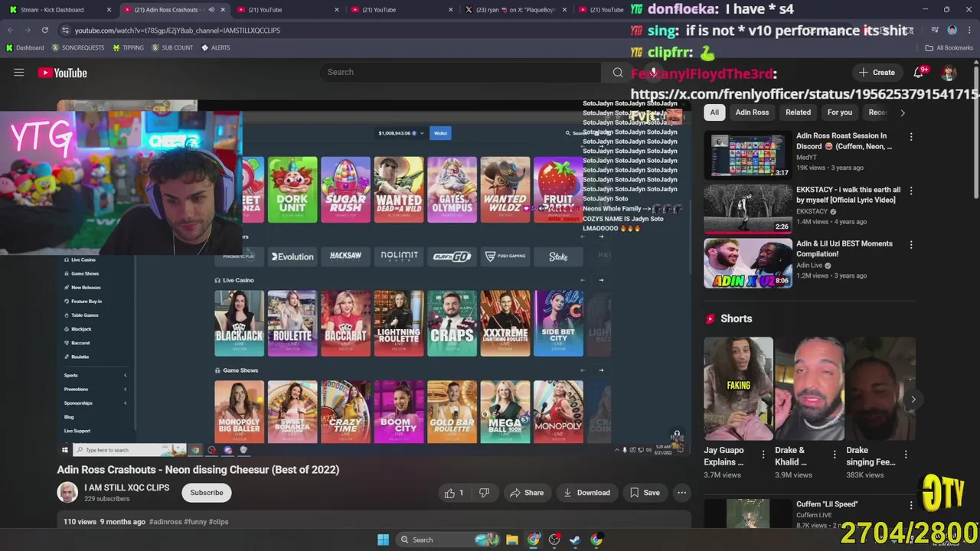Open account avatar menu in YouTube
This screenshot has height=551, width=980.
[949, 73]
